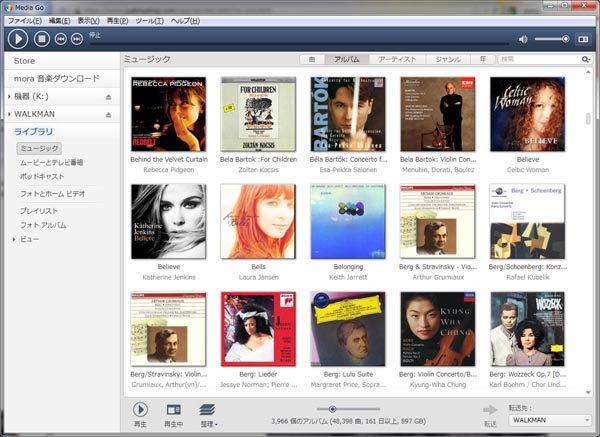Click the album list scrollbar thumb
This screenshot has height=437, width=600.
pyautogui.click(x=588, y=118)
